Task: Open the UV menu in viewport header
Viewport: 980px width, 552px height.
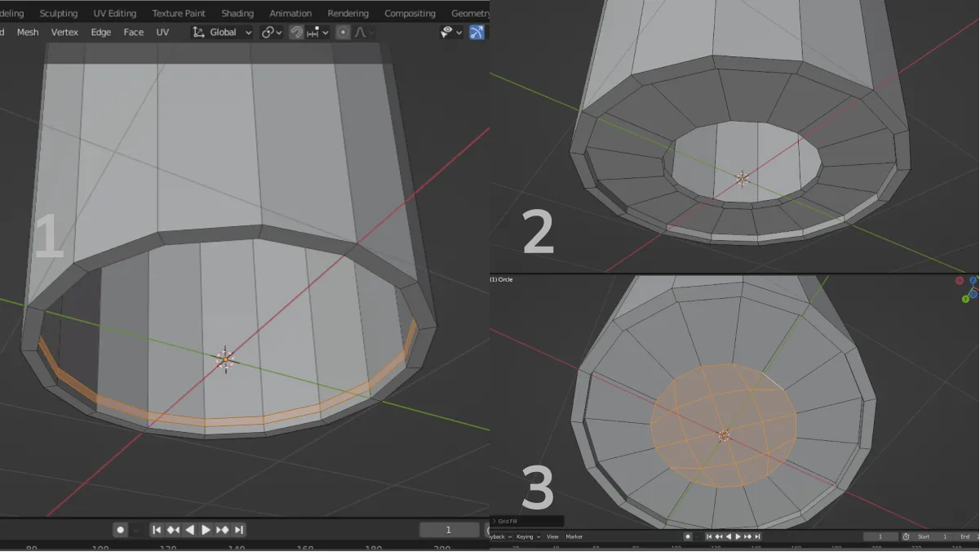Action: click(x=162, y=32)
